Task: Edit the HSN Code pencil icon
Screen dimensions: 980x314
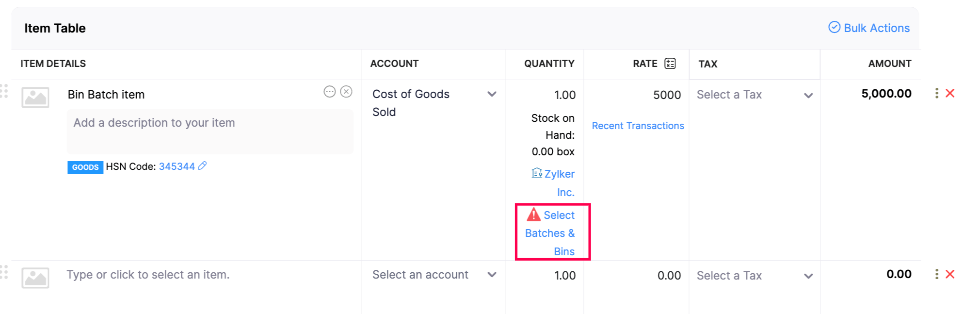Action: [x=202, y=166]
